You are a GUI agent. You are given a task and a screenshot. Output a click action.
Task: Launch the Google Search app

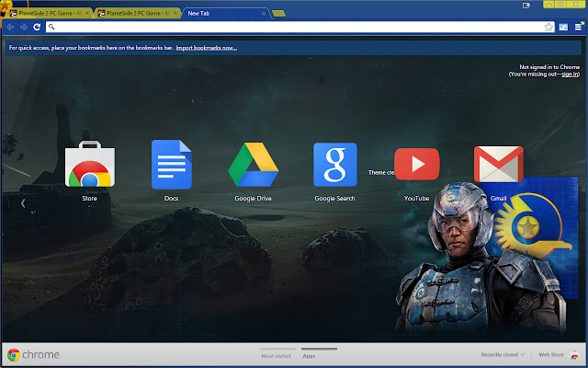(x=334, y=164)
